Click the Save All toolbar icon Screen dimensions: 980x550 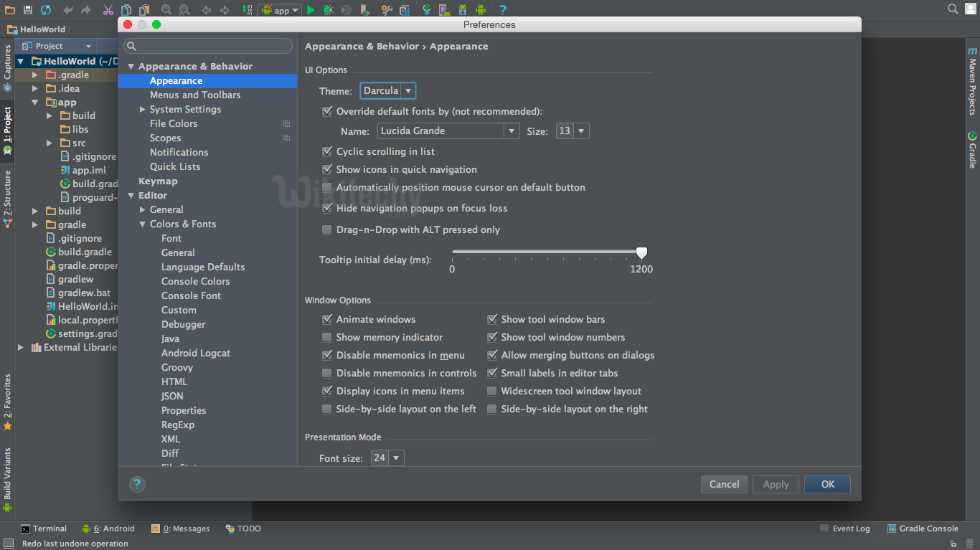pyautogui.click(x=27, y=9)
